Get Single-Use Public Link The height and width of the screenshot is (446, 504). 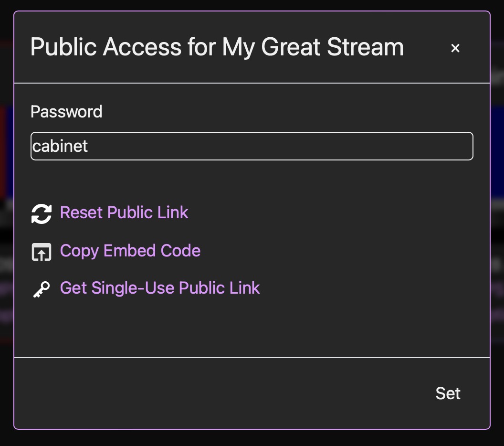pyautogui.click(x=160, y=288)
